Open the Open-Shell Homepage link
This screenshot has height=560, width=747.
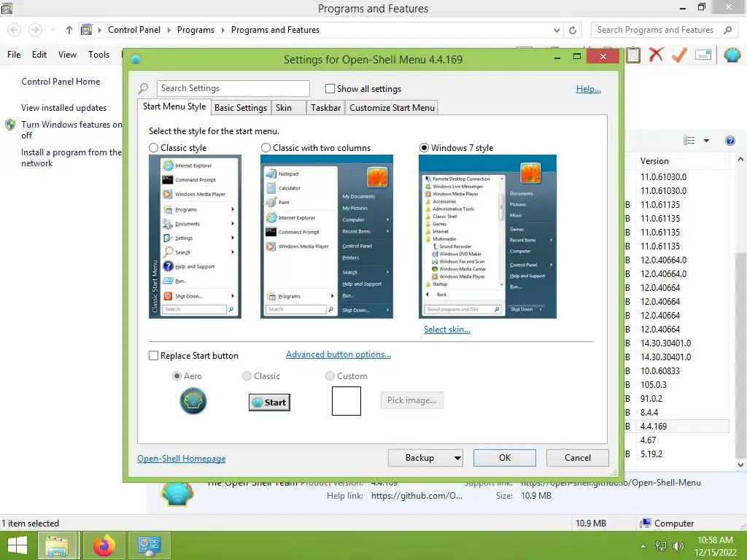(182, 459)
